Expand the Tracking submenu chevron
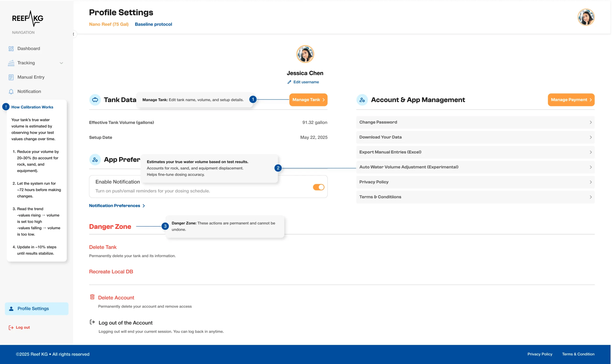The height and width of the screenshot is (364, 612). (x=61, y=63)
